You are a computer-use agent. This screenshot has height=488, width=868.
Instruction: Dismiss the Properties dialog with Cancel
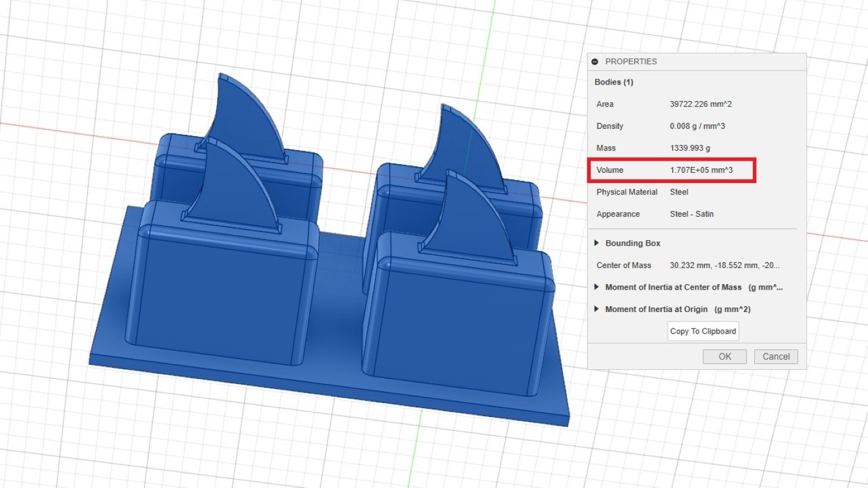(776, 356)
